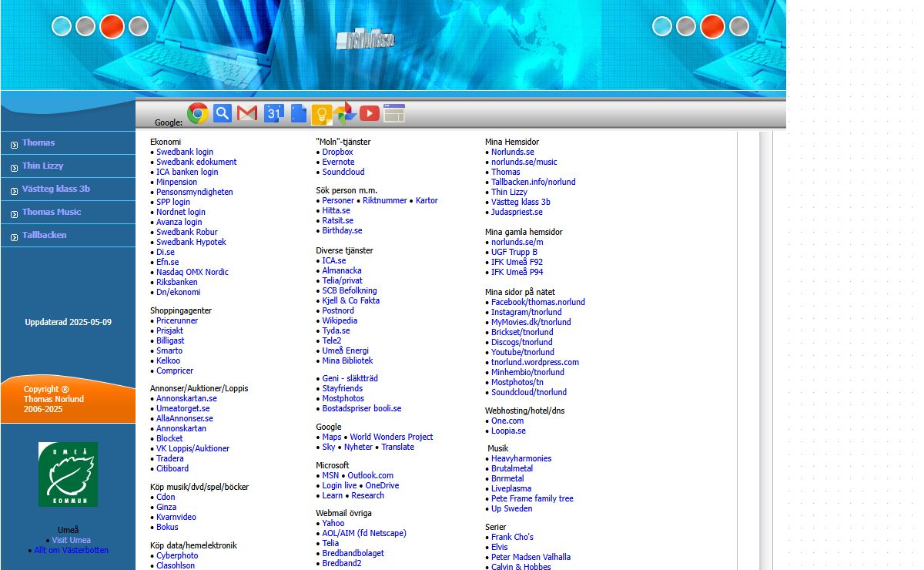Image resolution: width=924 pixels, height=570 pixels.
Task: Follow the Translate link
Action: click(397, 448)
